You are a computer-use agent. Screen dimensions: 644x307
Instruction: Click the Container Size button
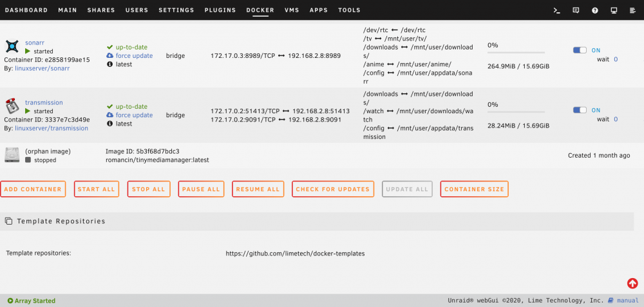[475, 189]
